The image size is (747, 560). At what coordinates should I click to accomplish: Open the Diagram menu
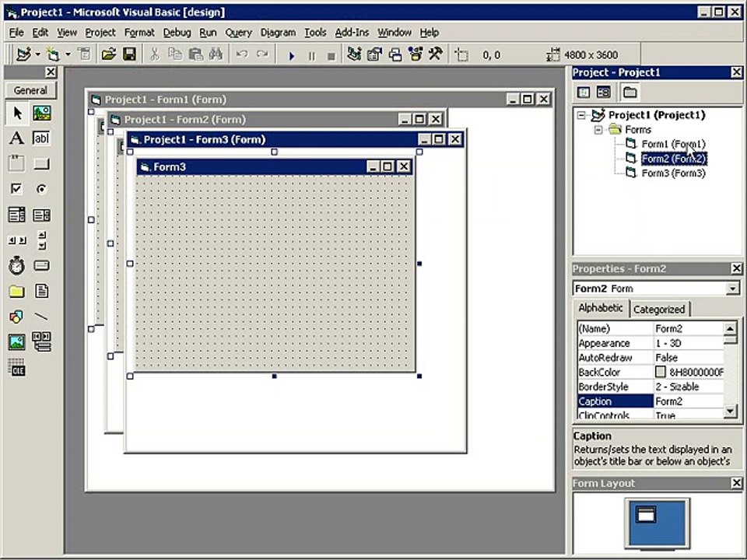(278, 33)
